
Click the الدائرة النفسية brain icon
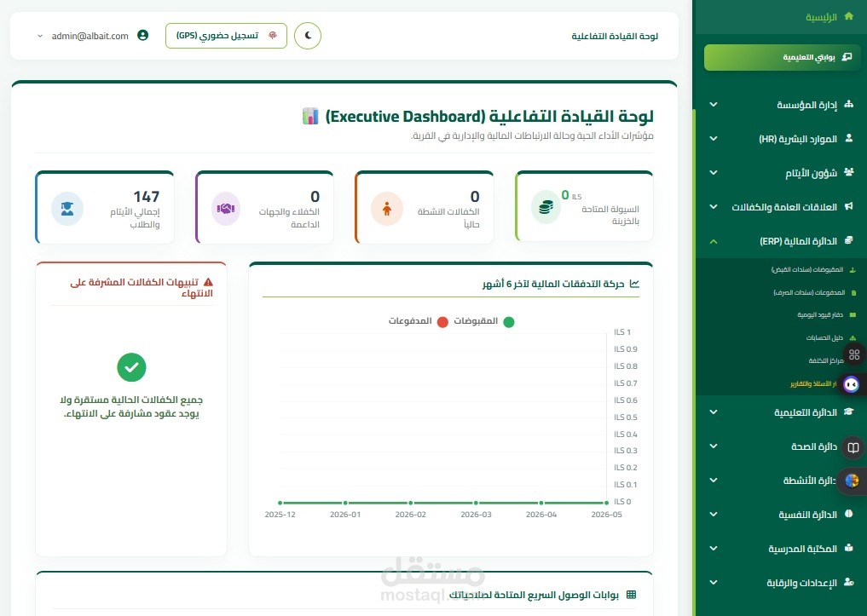coord(849,515)
